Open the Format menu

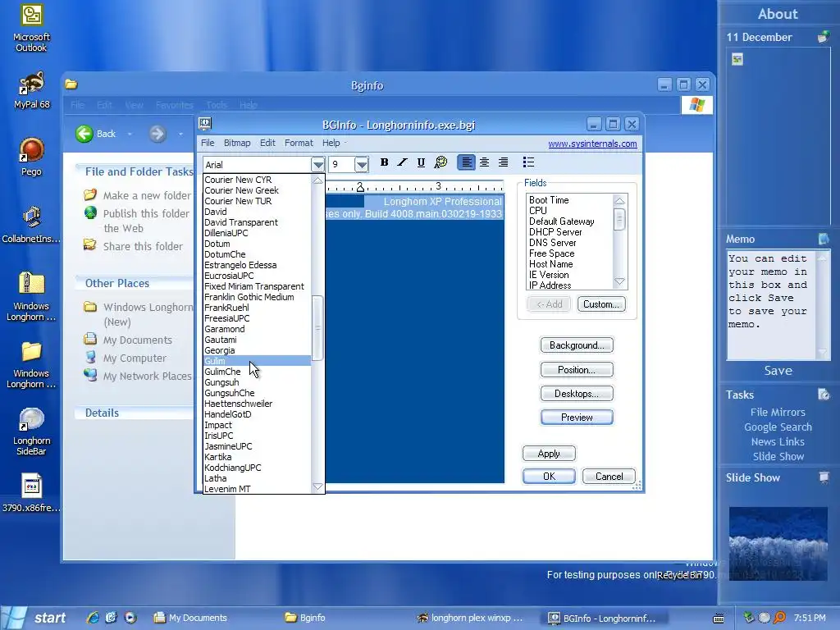coord(299,143)
